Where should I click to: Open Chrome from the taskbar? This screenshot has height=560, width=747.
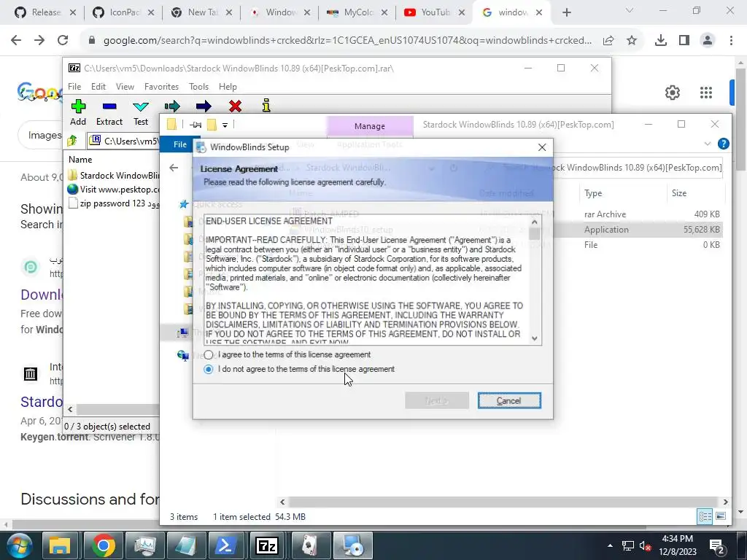click(x=103, y=545)
